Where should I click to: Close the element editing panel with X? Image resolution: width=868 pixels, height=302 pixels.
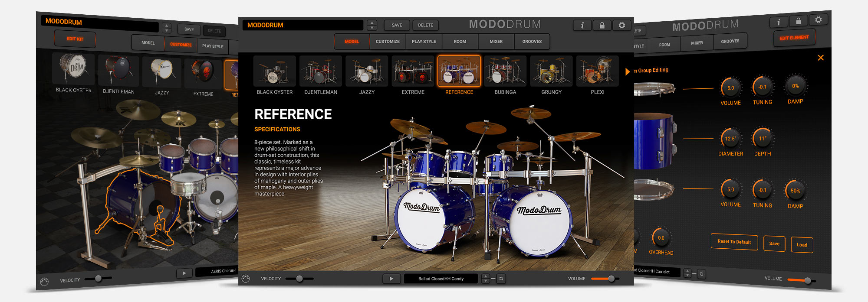[x=821, y=58]
